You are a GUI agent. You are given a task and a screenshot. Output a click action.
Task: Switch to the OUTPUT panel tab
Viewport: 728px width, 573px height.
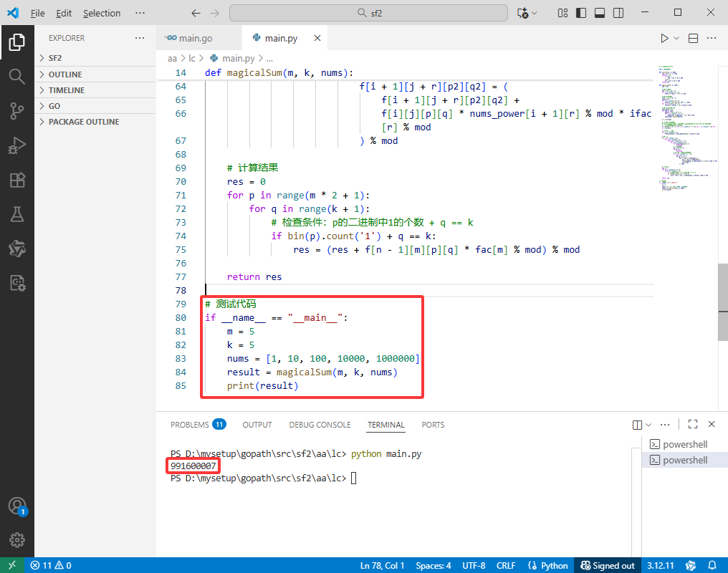(x=257, y=425)
